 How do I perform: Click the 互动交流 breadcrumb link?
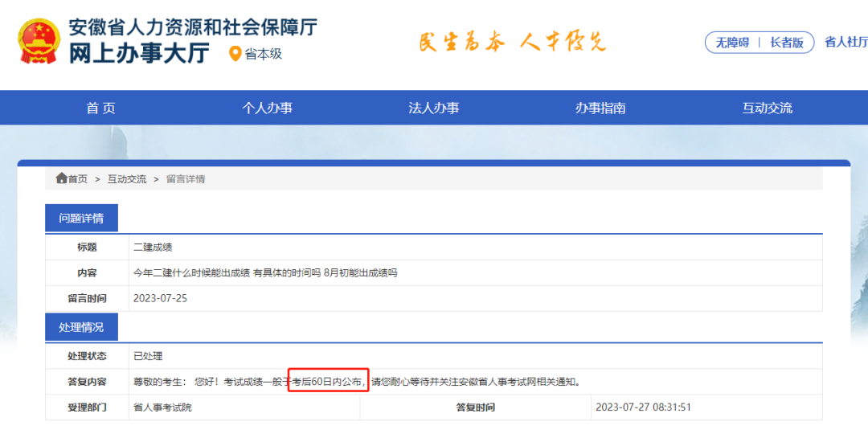[127, 179]
